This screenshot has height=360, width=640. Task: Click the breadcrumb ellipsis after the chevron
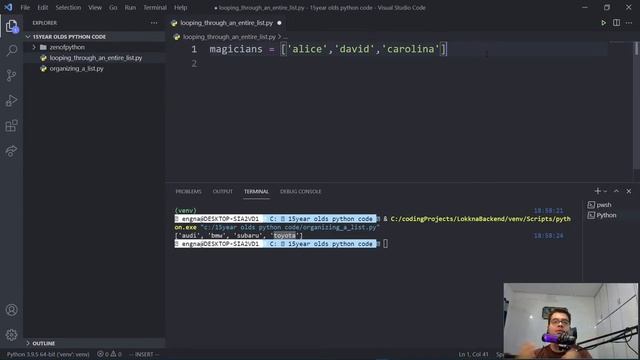point(285,37)
